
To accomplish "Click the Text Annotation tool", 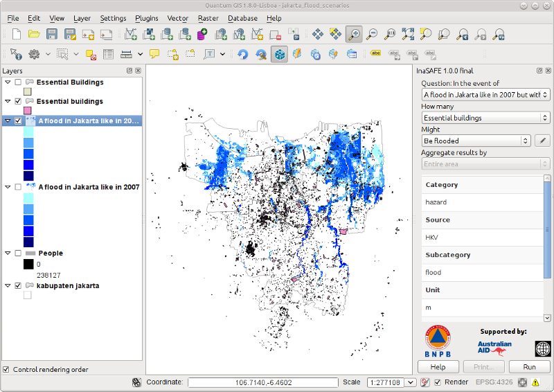I will pyautogui.click(x=209, y=54).
